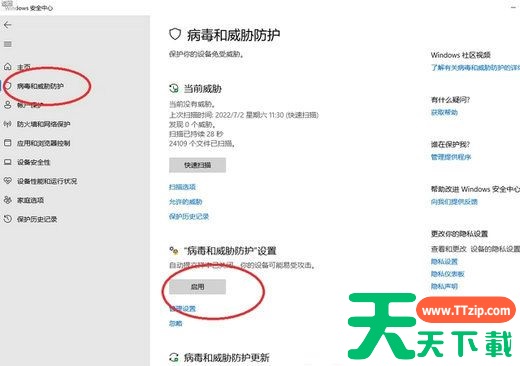Open the 隐私声明 link
The height and width of the screenshot is (366, 520).
tap(444, 286)
